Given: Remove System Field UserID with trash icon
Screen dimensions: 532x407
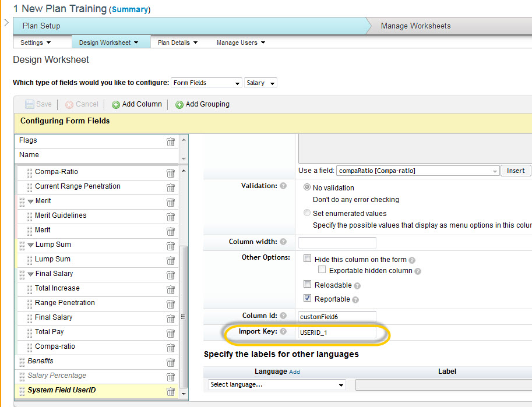Looking at the screenshot, I should (171, 392).
